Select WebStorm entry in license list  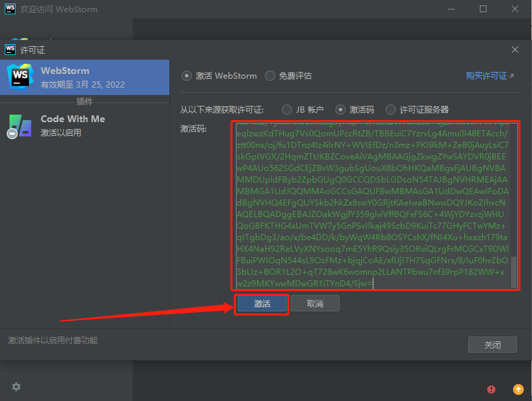click(85, 77)
